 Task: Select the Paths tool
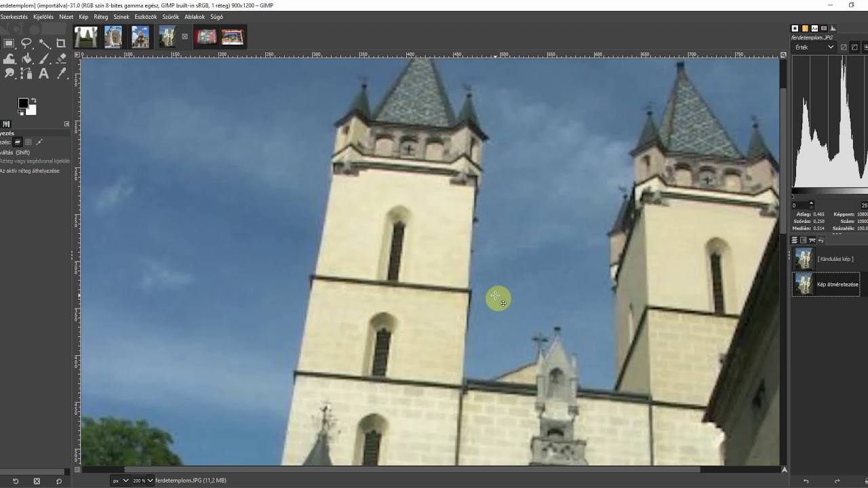point(27,74)
